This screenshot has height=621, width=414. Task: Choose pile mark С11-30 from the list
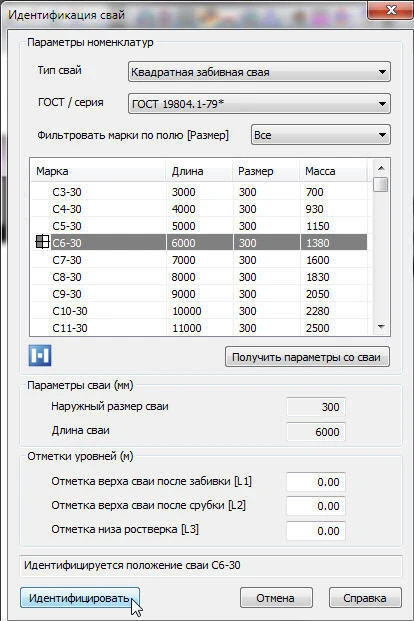pos(199,328)
